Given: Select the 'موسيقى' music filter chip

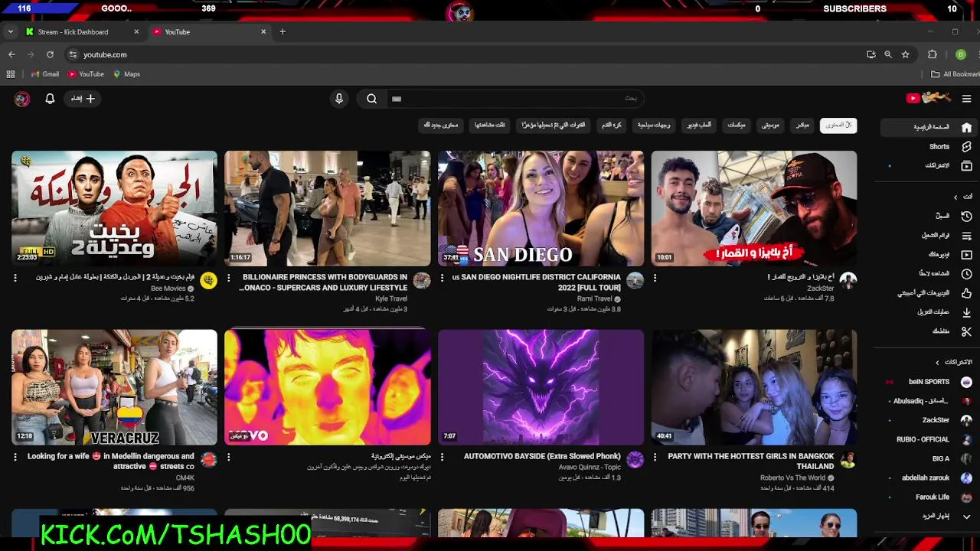Looking at the screenshot, I should 770,125.
